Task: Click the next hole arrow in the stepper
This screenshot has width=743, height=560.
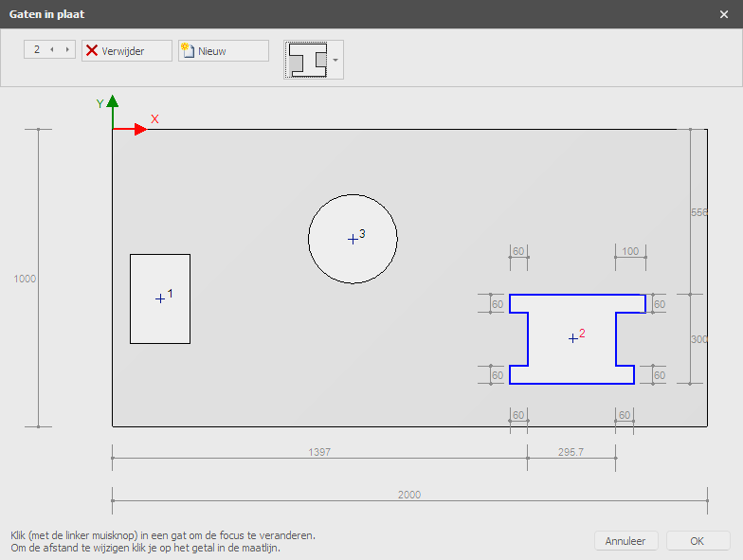Action: (x=66, y=49)
